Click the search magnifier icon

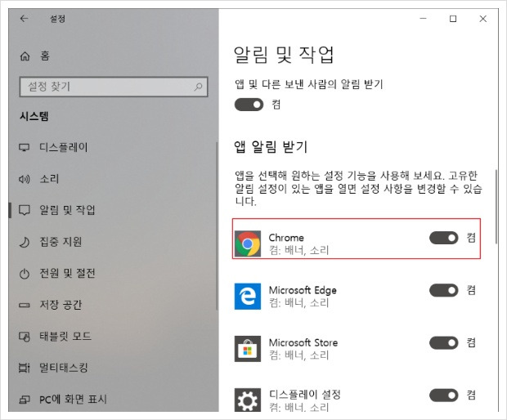[198, 87]
